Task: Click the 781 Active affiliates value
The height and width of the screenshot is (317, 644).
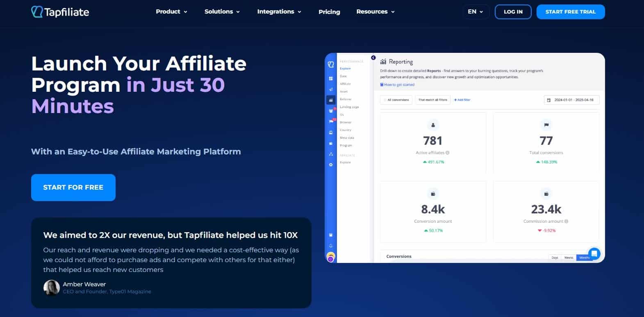Action: coord(433,141)
